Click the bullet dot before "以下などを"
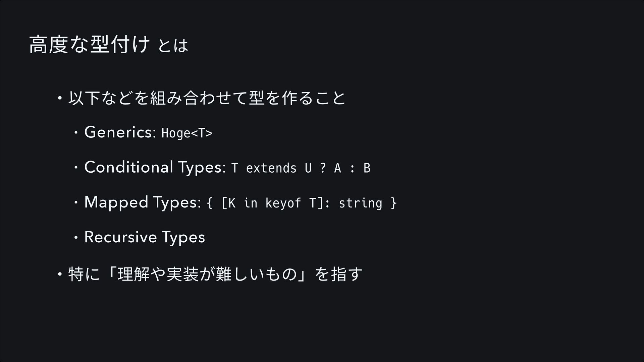 pos(59,99)
